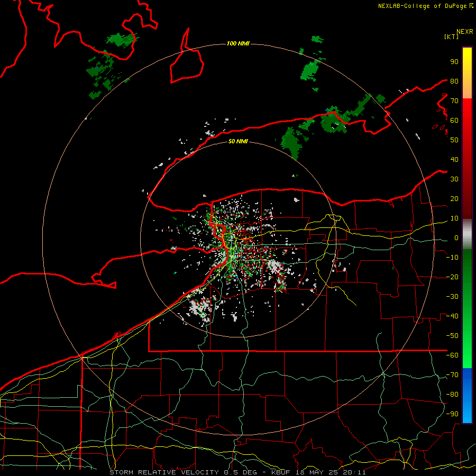Click the NEXR text above the color bar
476x476 pixels.
(464, 32)
